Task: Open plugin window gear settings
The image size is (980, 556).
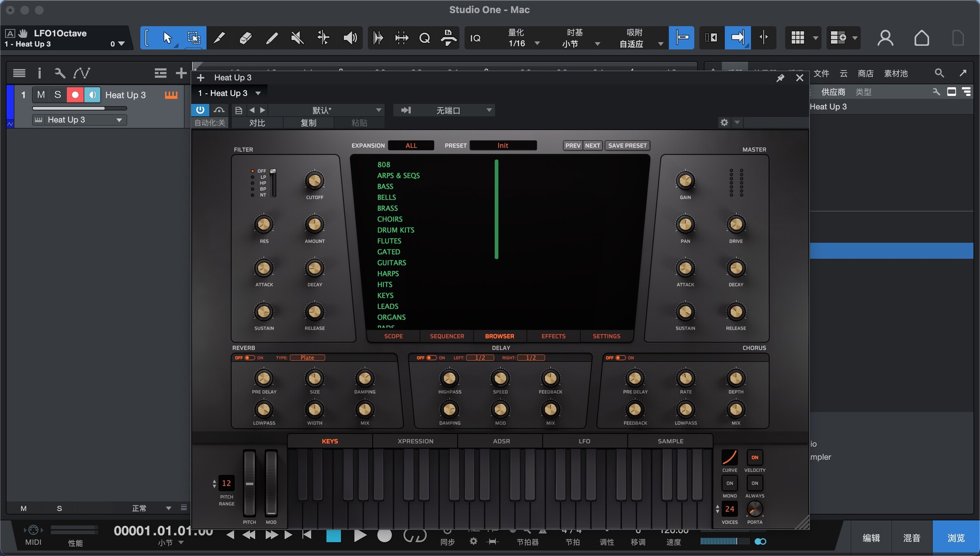Action: point(724,122)
